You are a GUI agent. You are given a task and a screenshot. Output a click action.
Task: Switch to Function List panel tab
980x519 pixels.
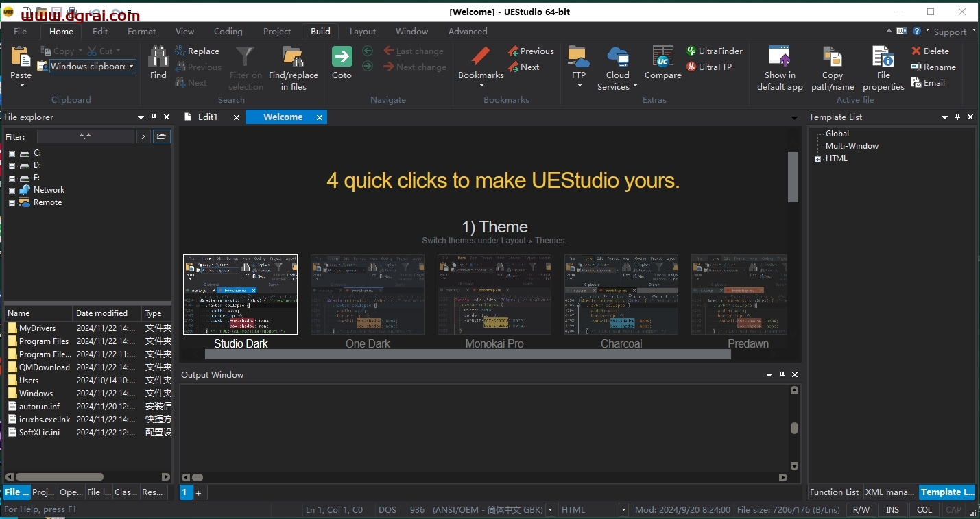point(834,492)
